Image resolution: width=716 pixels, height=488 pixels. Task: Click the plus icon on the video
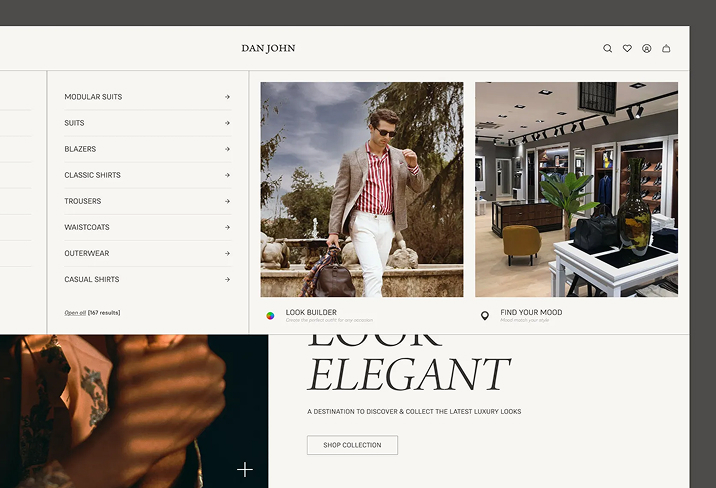pyautogui.click(x=245, y=469)
